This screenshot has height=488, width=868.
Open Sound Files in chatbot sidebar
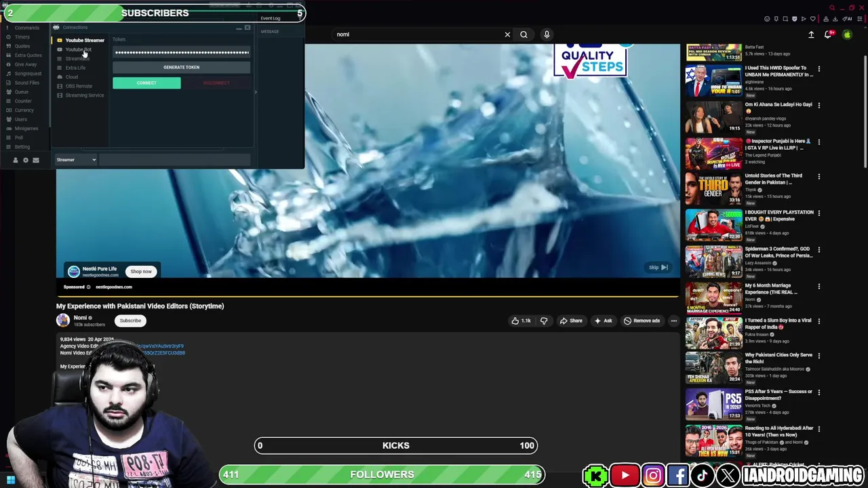click(26, 83)
